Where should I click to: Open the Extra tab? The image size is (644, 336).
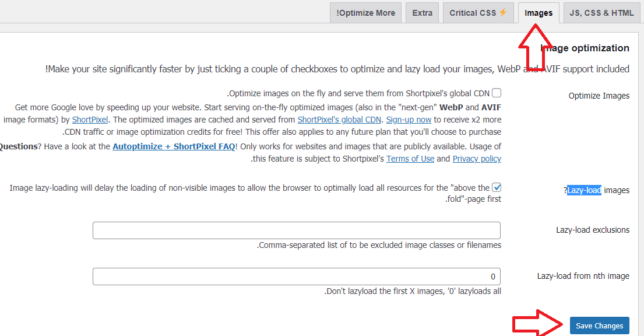point(423,13)
